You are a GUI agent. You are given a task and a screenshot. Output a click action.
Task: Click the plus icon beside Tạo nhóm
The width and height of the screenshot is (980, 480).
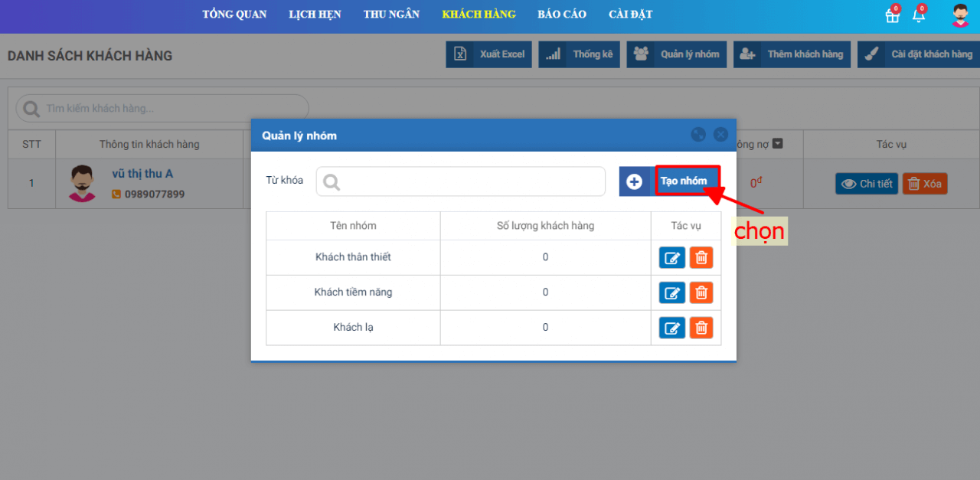(634, 181)
